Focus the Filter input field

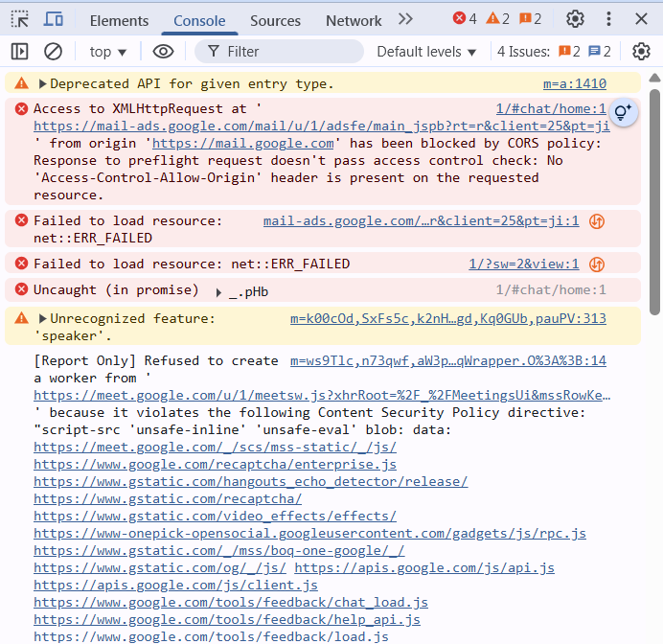click(x=279, y=52)
